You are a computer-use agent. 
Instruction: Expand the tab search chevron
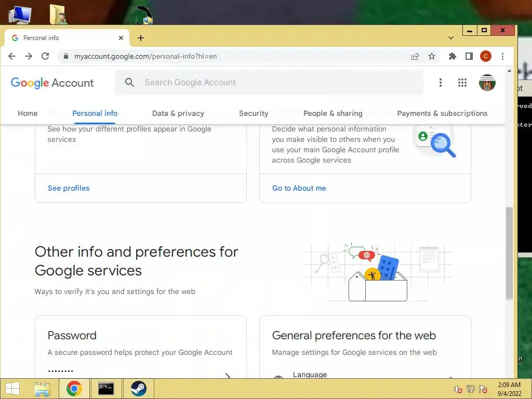point(451,37)
